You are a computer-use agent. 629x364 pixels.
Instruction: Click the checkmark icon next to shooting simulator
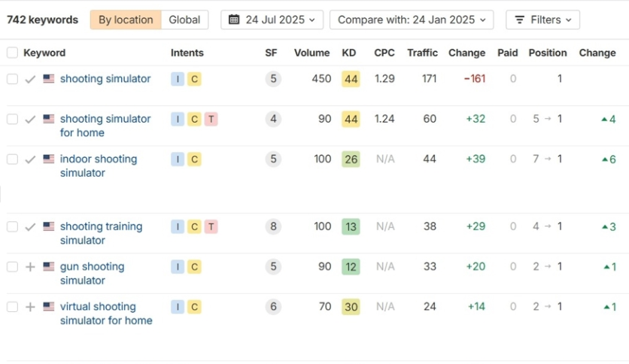[x=30, y=80]
